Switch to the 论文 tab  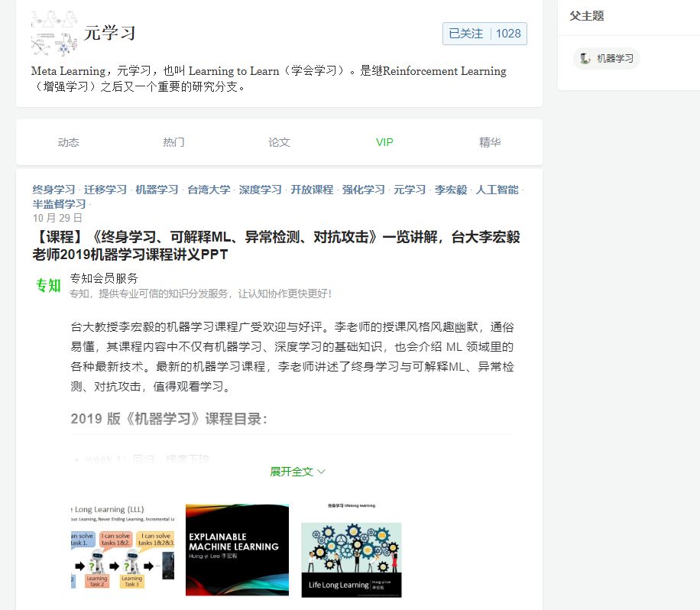coord(279,142)
